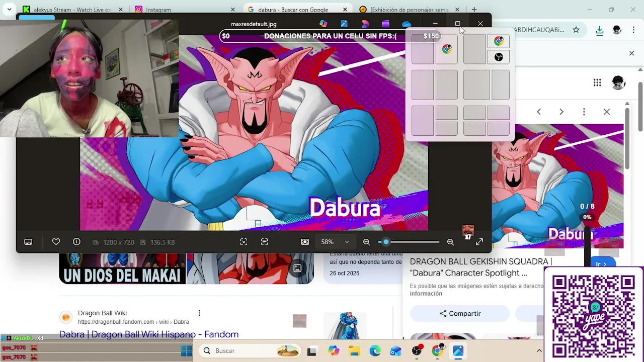Open options menu for Dragon Ball Wiki result
Viewport: 644px width, 362px height.
coord(199,313)
